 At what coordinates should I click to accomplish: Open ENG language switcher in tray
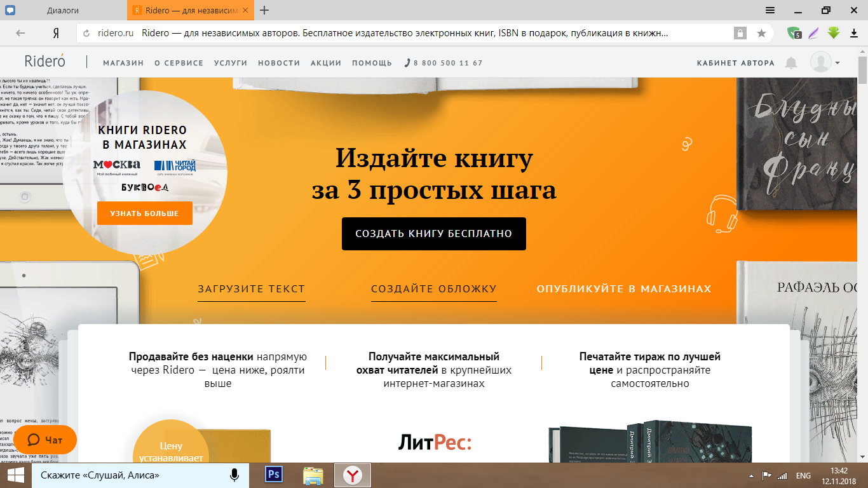(803, 475)
